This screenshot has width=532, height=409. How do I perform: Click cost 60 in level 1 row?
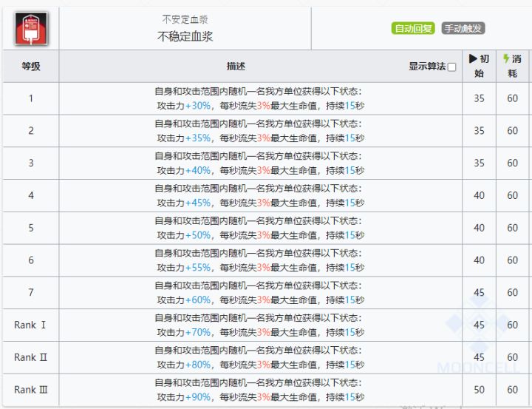512,98
